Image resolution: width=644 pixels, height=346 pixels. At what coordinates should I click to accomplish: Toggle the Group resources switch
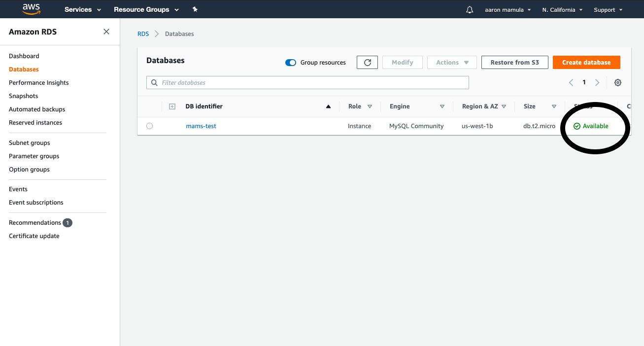point(291,63)
